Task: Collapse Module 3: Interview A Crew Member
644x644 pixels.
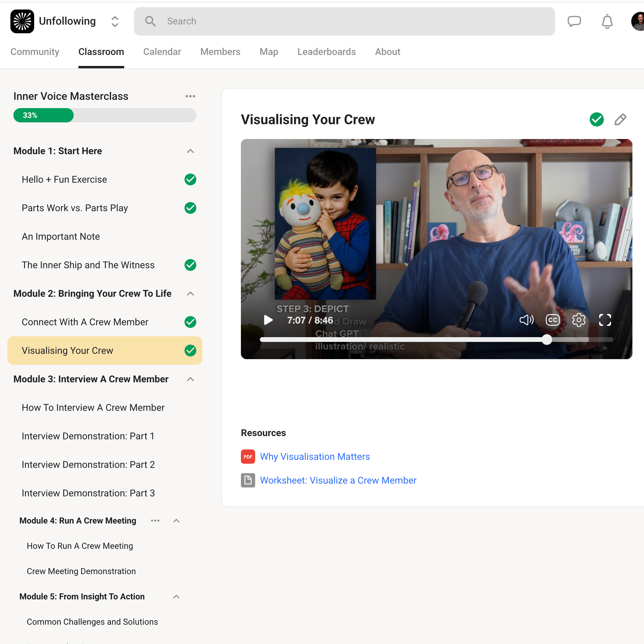Action: (x=190, y=379)
